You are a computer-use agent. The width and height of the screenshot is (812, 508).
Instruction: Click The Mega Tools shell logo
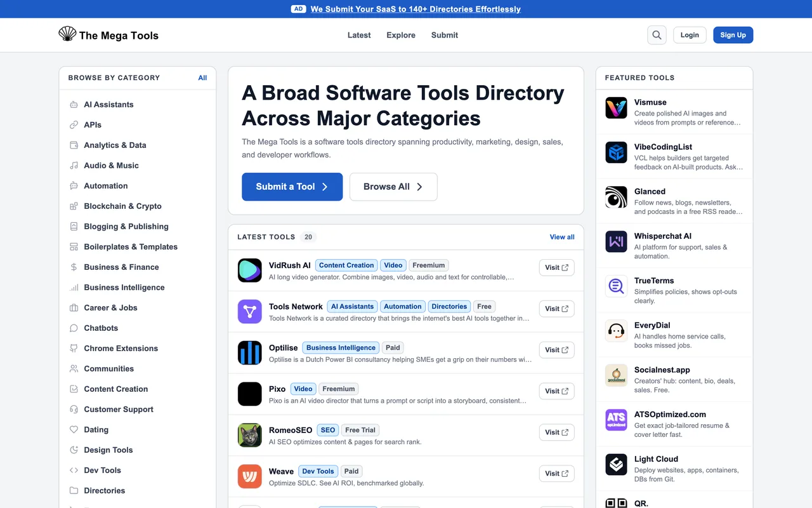(67, 34)
